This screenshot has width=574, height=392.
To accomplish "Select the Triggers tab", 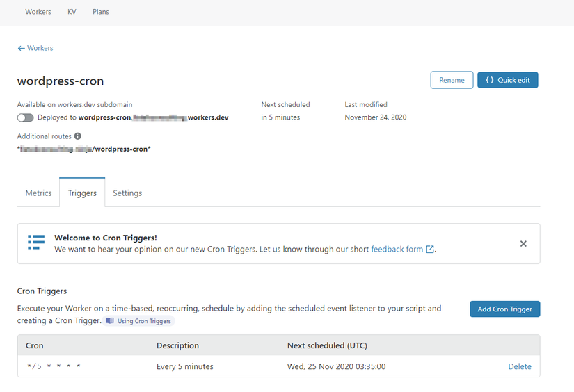I will pos(82,193).
